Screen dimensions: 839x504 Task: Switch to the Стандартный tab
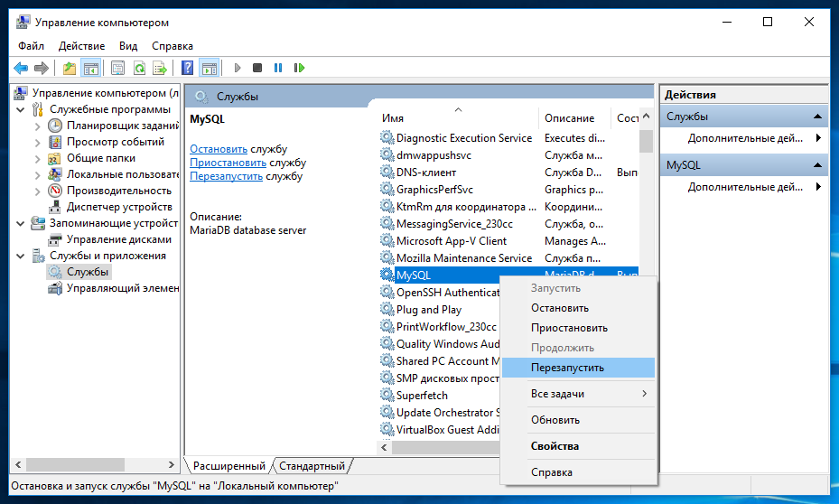[312, 466]
